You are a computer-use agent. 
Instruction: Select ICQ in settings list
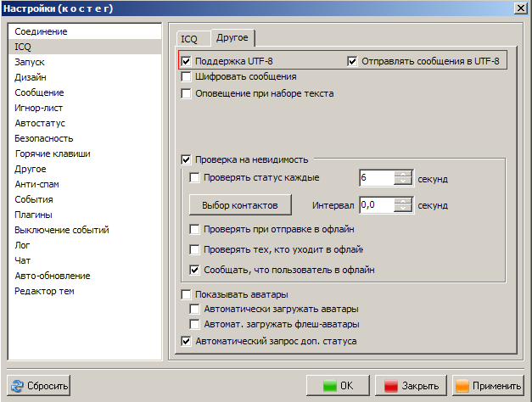85,47
